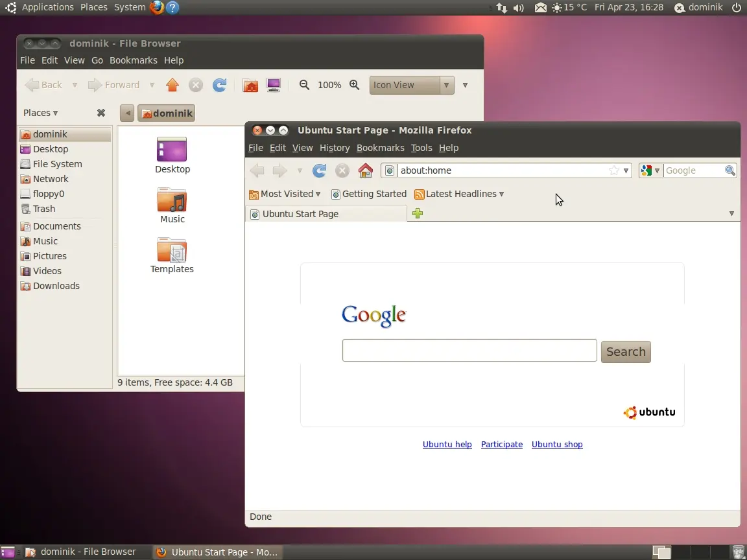Open Firefox back/forward history dropdown arrow

pos(300,170)
